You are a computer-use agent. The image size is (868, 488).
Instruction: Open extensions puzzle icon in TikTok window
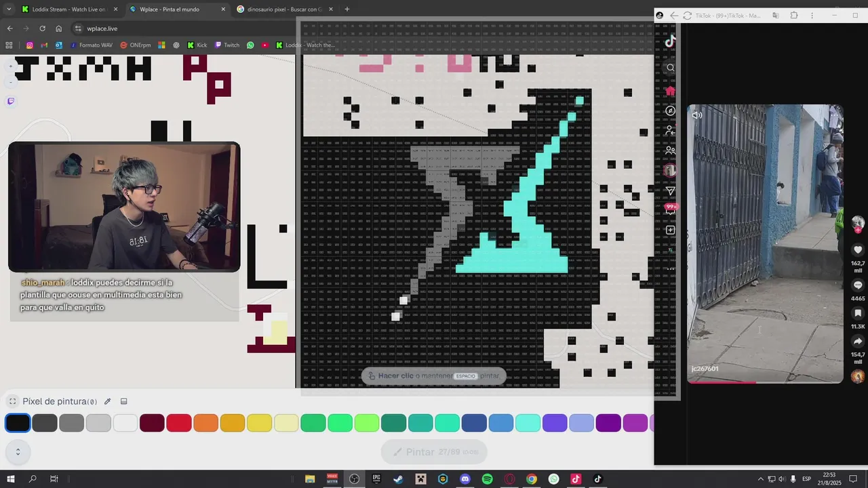coord(794,15)
